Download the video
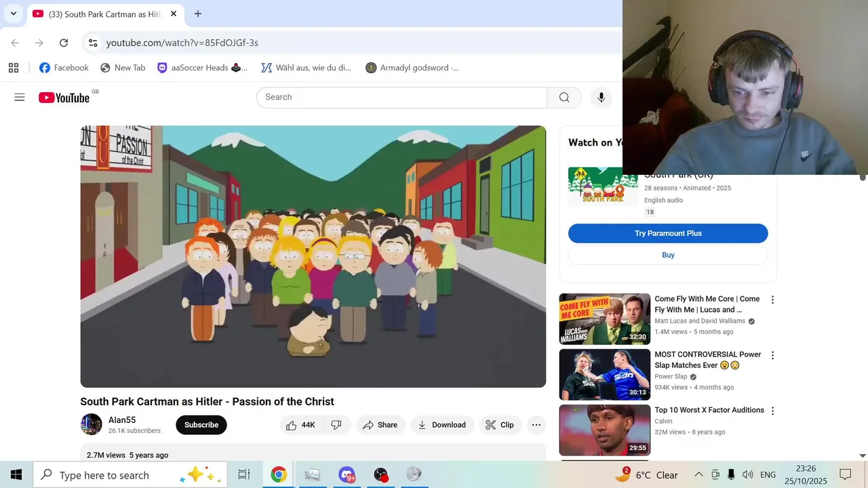868x488 pixels. (x=441, y=425)
